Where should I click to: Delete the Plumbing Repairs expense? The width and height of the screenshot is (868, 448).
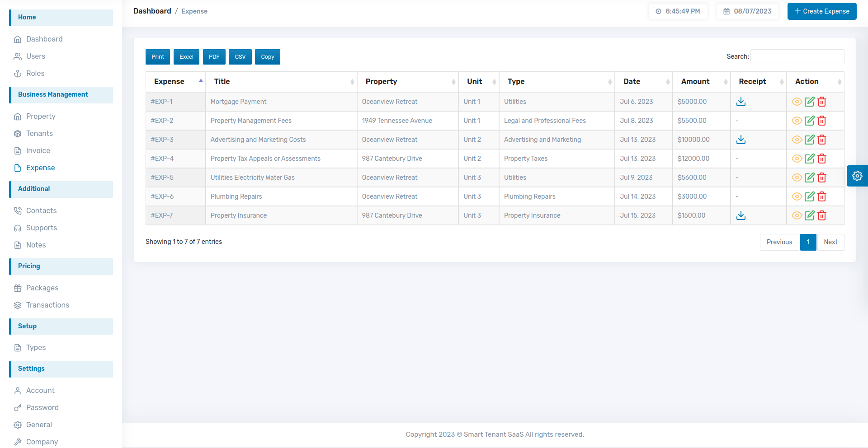(822, 197)
